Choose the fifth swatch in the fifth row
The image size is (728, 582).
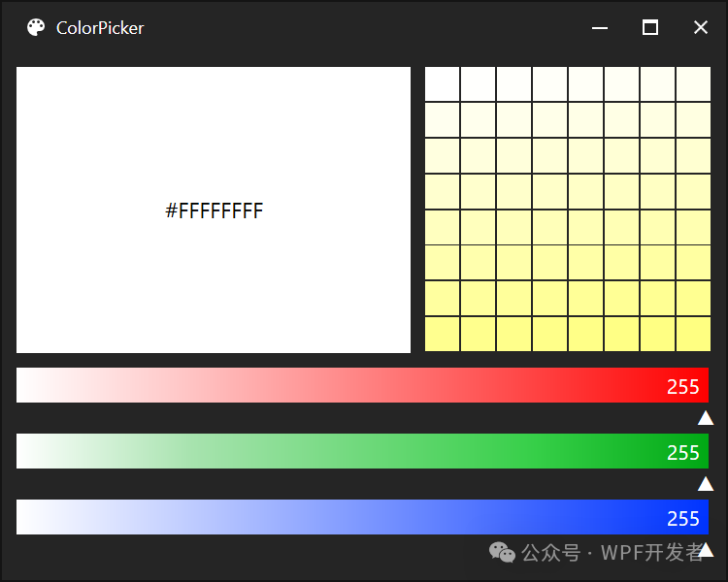[586, 227]
